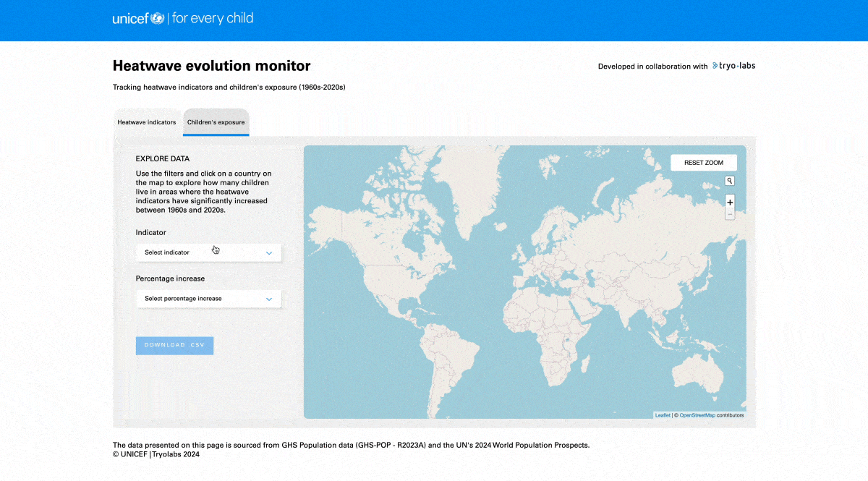868x481 pixels.
Task: Open the Select indicator dropdown
Action: coord(208,253)
